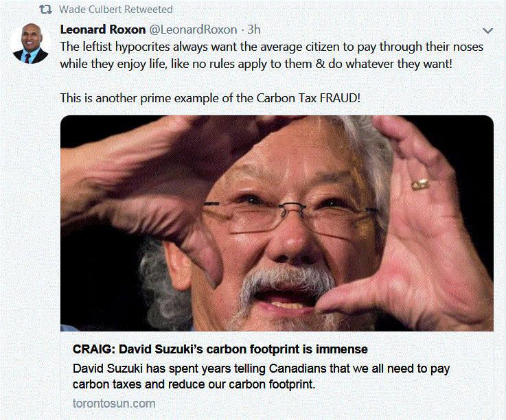Open the @LeonardRoxon handle

pyautogui.click(x=193, y=30)
